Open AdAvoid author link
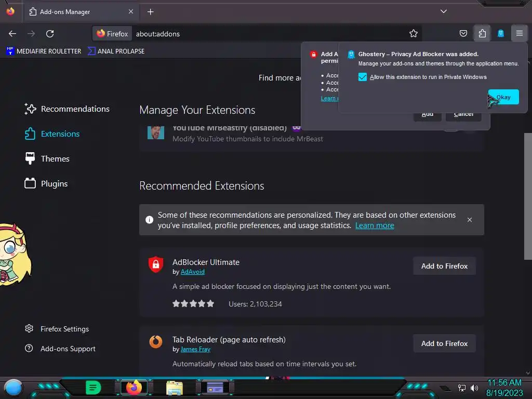The height and width of the screenshot is (399, 532). pos(193,272)
